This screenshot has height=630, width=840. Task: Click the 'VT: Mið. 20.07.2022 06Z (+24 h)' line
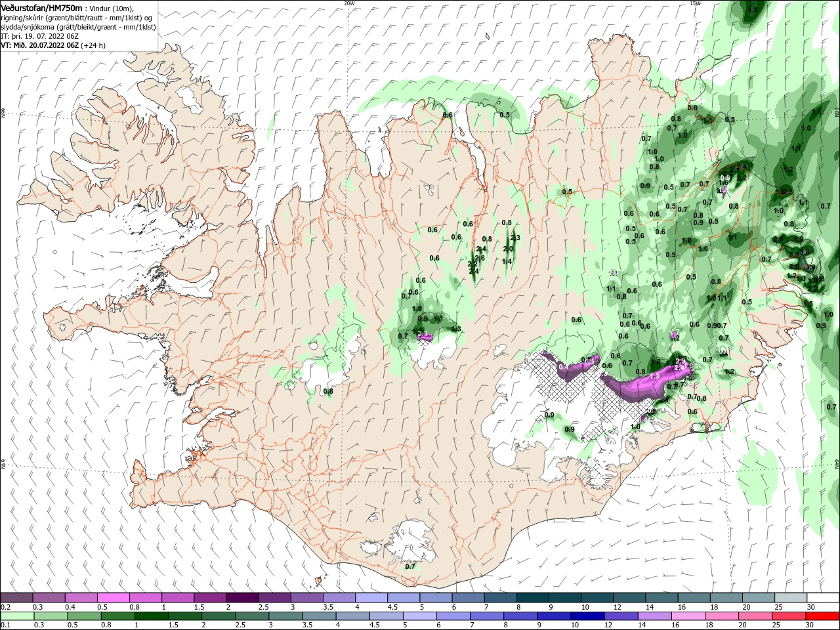53,45
